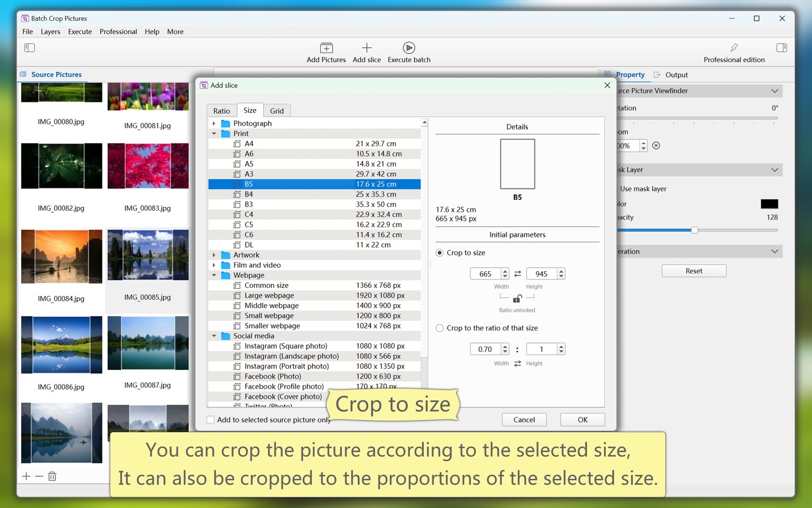Select the Crop to size radio button
The height and width of the screenshot is (508, 812).
[440, 253]
